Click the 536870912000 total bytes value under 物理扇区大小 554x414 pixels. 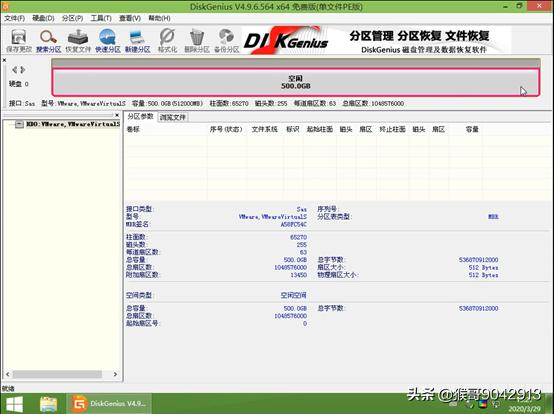478,308
